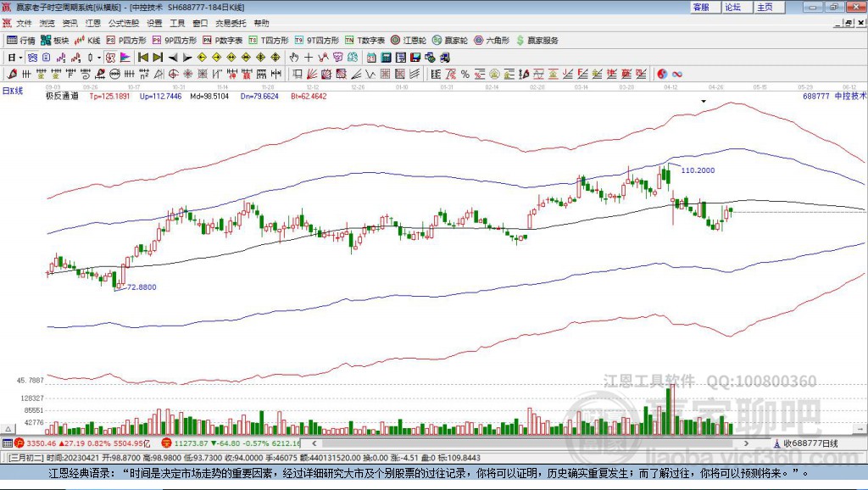Open the 六角形 hexagon tool
The image size is (868, 490).
tap(492, 41)
